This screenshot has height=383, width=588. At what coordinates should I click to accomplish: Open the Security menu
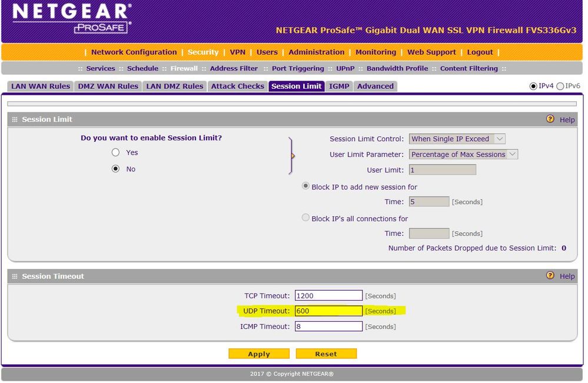(203, 52)
